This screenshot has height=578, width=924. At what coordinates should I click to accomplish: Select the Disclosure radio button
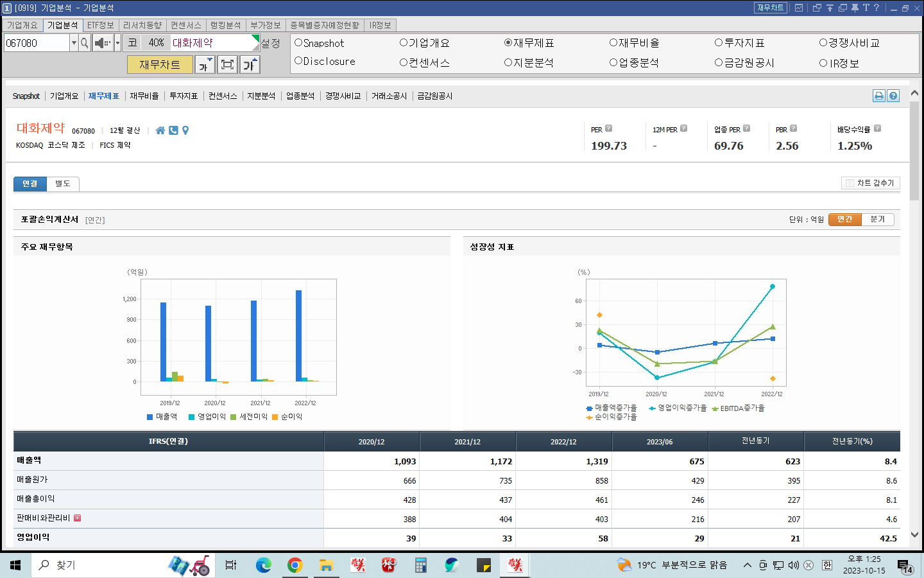(x=298, y=61)
